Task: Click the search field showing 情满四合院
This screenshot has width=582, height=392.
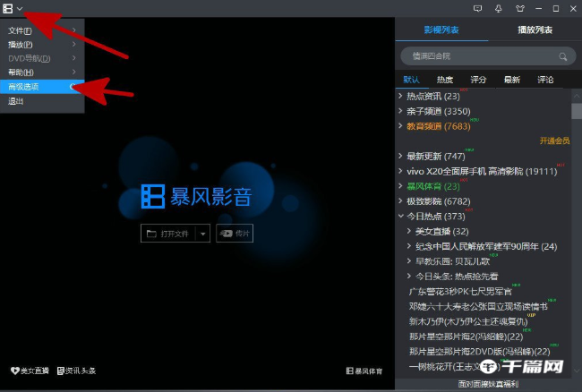Action: pyautogui.click(x=488, y=56)
